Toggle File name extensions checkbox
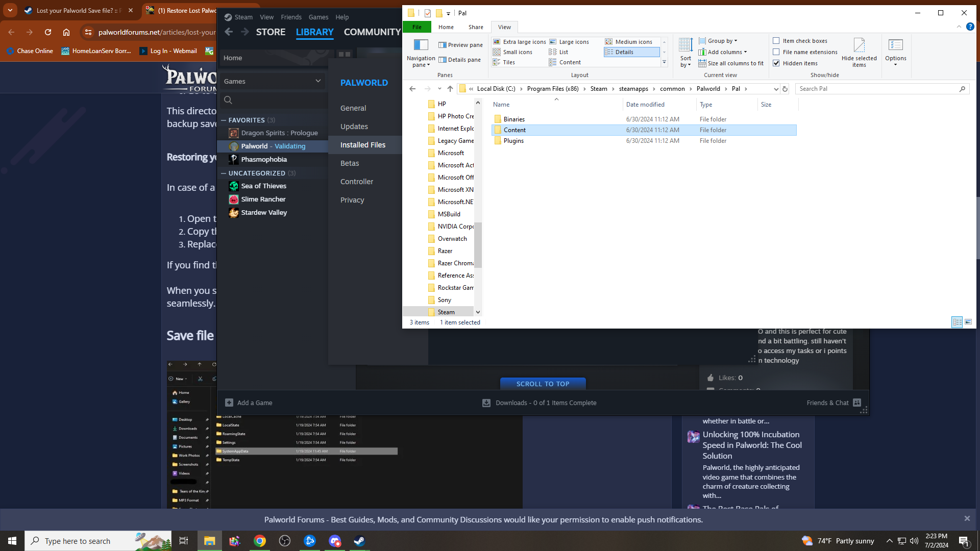 (776, 52)
